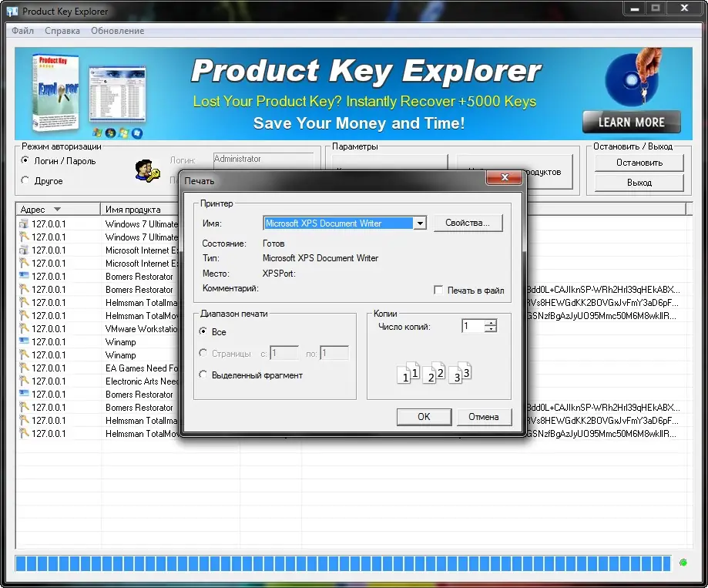This screenshot has width=708, height=588.
Task: Click the blue scan progress bar
Action: [x=343, y=563]
